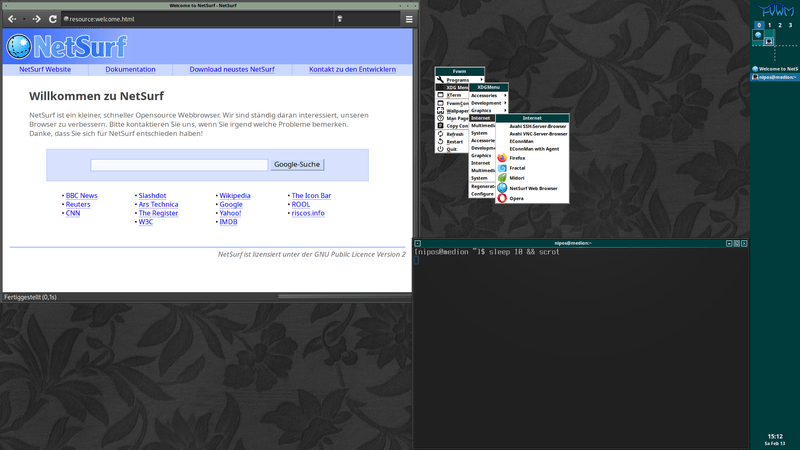Choose Configure in the XDGMenu

(482, 194)
